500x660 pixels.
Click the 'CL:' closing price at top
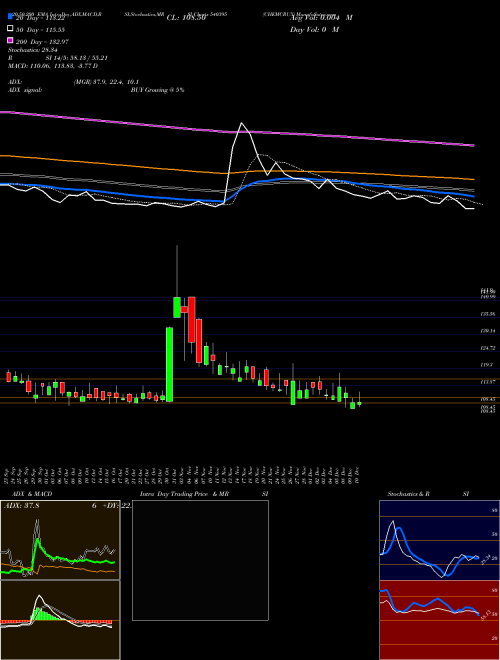pyautogui.click(x=186, y=18)
